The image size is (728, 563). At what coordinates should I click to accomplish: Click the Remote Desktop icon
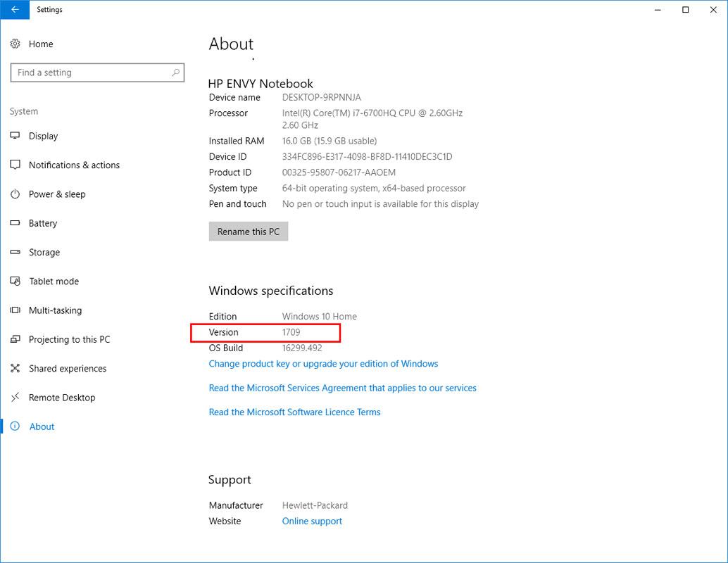(15, 398)
